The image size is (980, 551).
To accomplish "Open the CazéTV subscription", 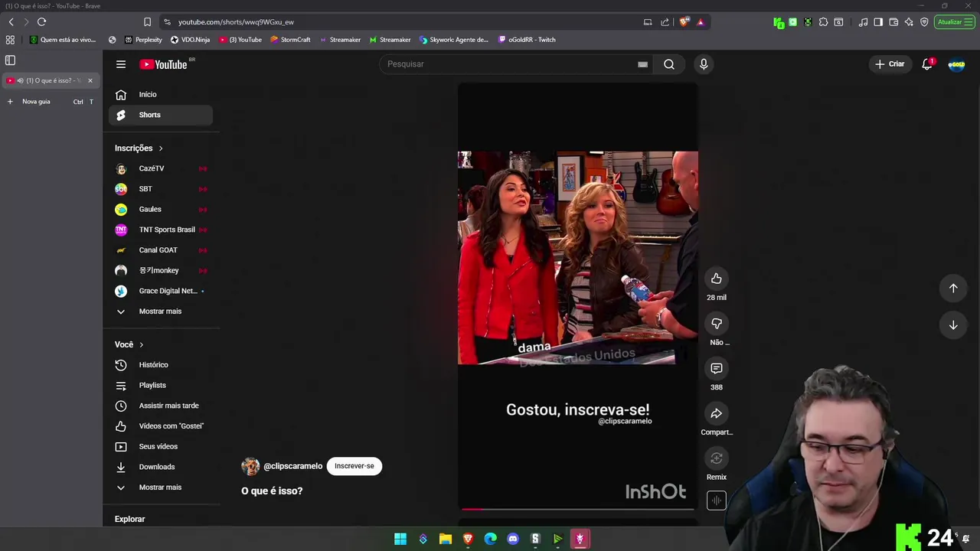I will pyautogui.click(x=161, y=168).
